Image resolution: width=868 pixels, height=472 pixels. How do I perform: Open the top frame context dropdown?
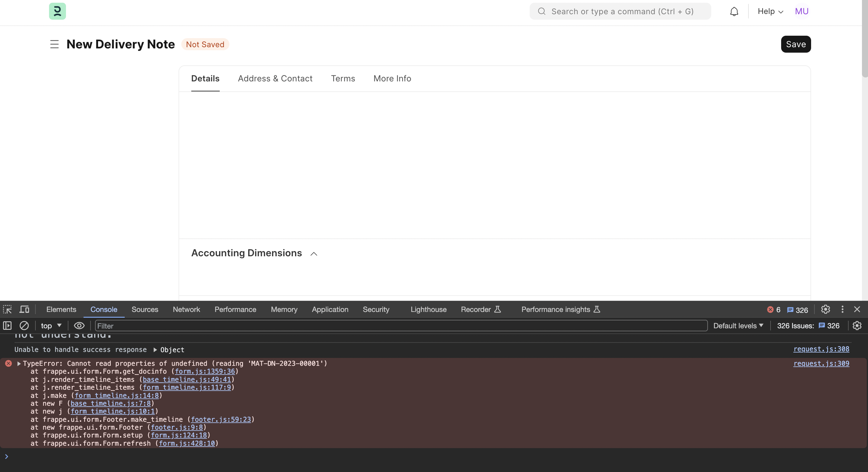click(51, 326)
